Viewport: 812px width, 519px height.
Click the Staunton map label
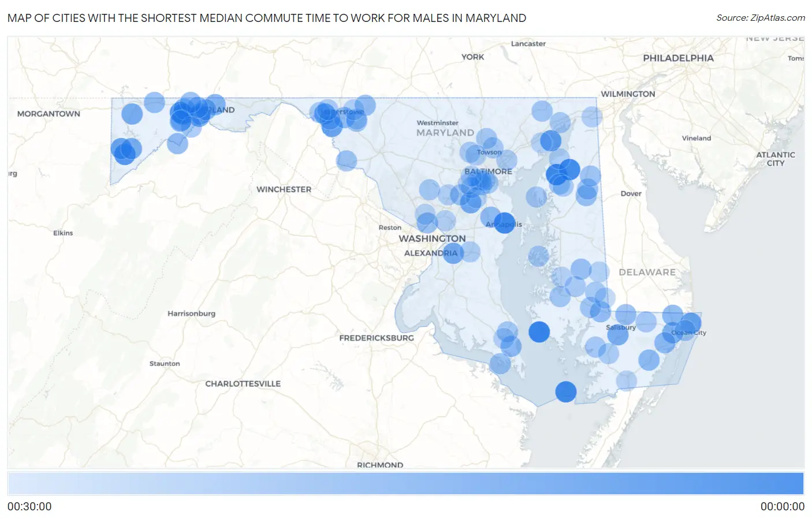pyautogui.click(x=165, y=364)
